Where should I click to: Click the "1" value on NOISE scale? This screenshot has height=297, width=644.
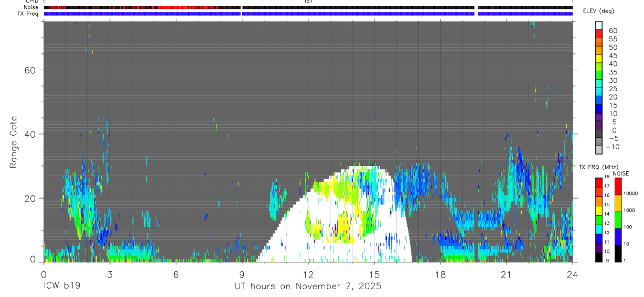point(625,260)
